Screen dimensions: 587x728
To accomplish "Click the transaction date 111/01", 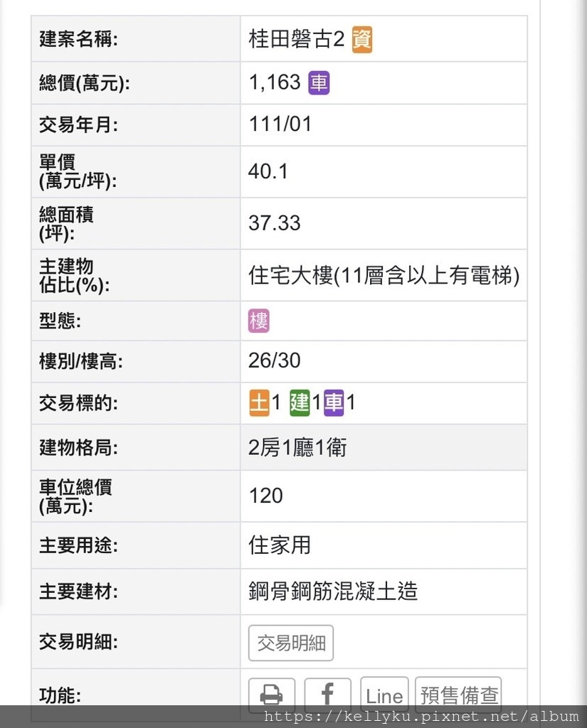I will pos(280,124).
